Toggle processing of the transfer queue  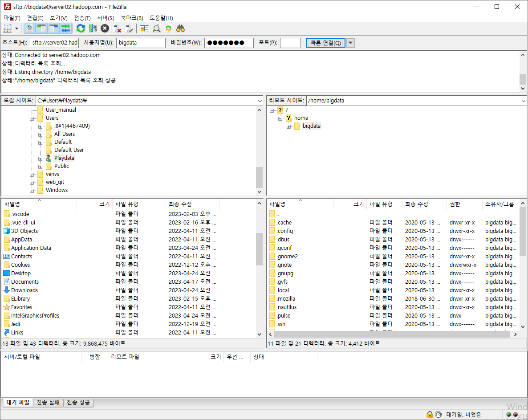93,29
